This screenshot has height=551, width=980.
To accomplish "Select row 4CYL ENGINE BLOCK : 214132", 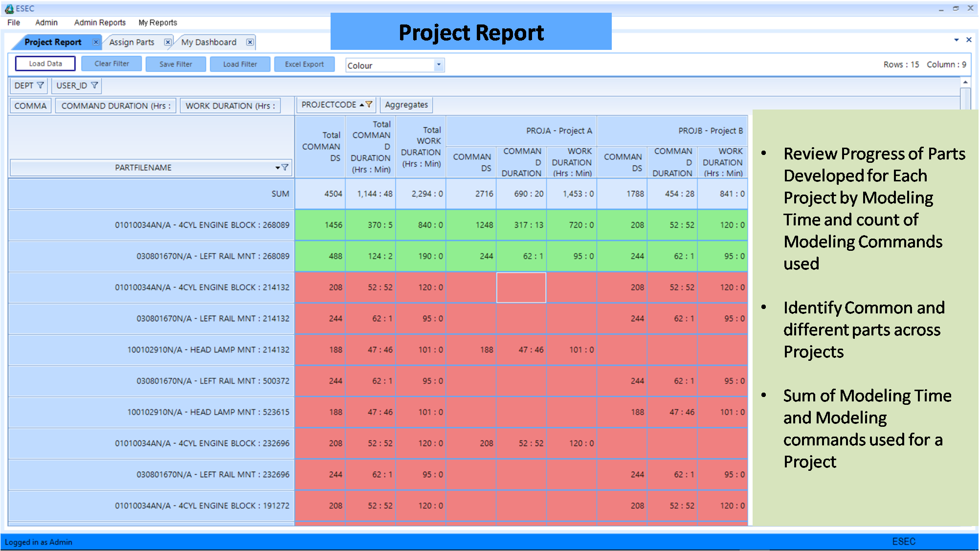I will pyautogui.click(x=151, y=287).
